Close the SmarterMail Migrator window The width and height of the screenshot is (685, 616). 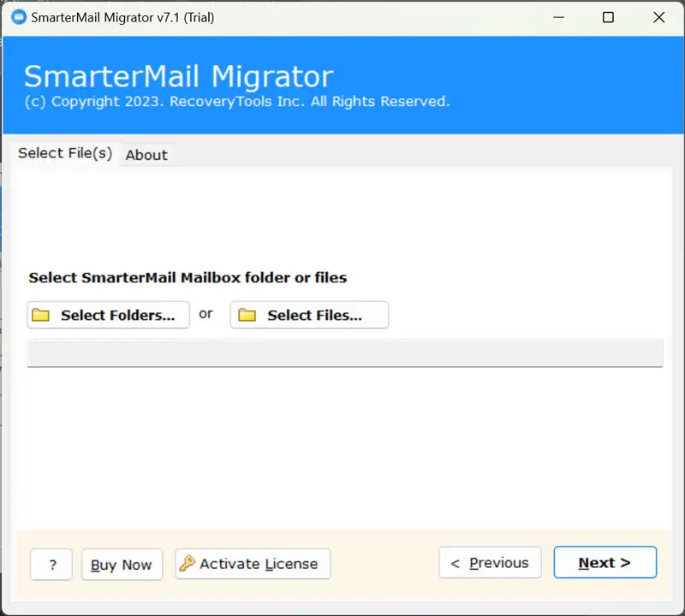[x=658, y=17]
